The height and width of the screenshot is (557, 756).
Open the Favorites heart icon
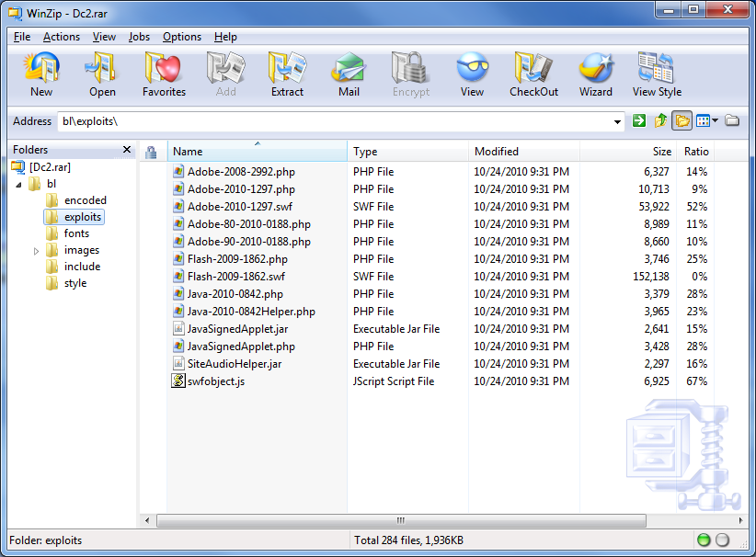(x=164, y=74)
